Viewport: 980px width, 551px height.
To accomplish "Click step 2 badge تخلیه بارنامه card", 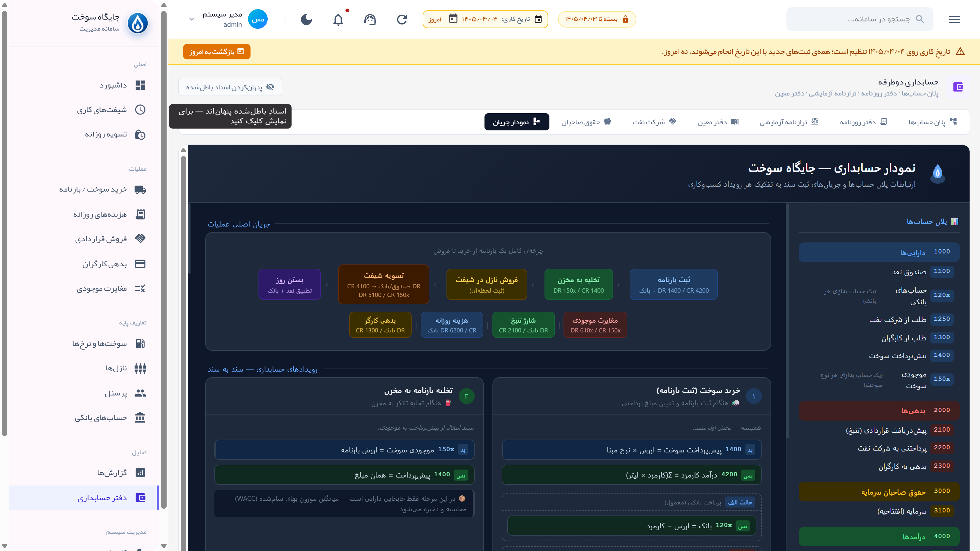I will (x=466, y=396).
